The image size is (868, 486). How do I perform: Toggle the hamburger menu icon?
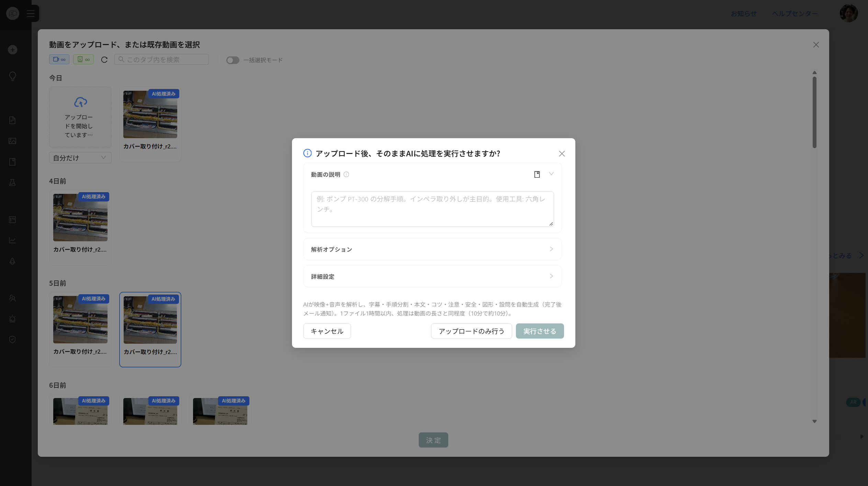(x=31, y=13)
